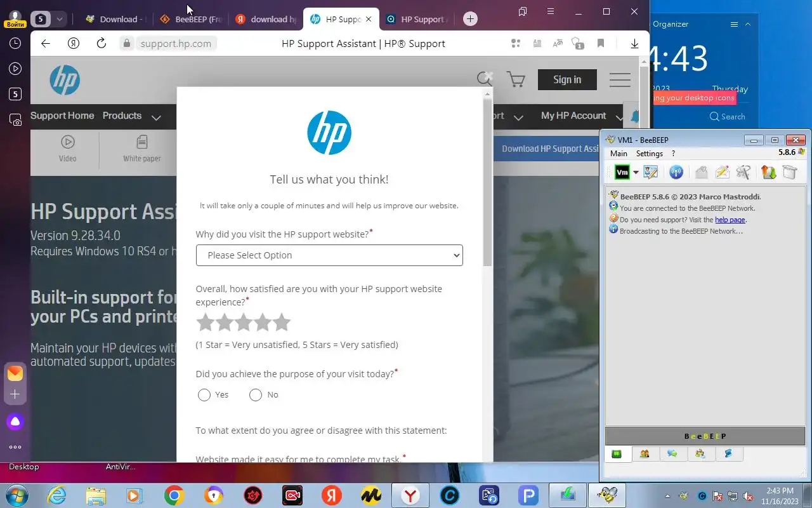Image resolution: width=812 pixels, height=508 pixels.
Task: Close the active HP Support tab
Action: 369,19
